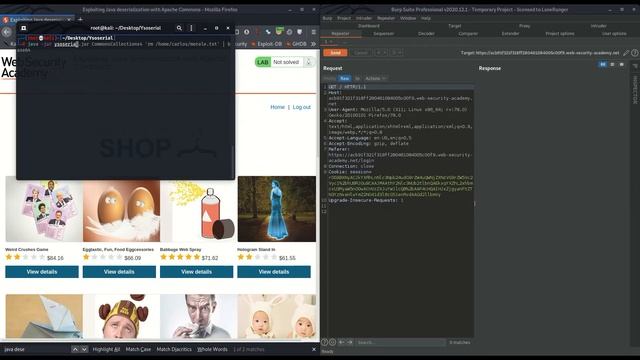This screenshot has height=360, width=640.
Task: Open the Firefox hamburger menu
Action: click(313, 32)
